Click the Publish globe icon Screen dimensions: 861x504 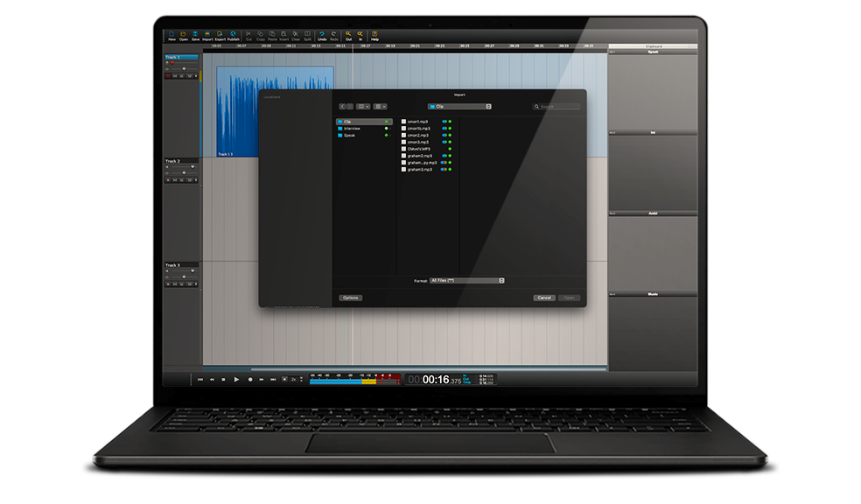click(234, 36)
